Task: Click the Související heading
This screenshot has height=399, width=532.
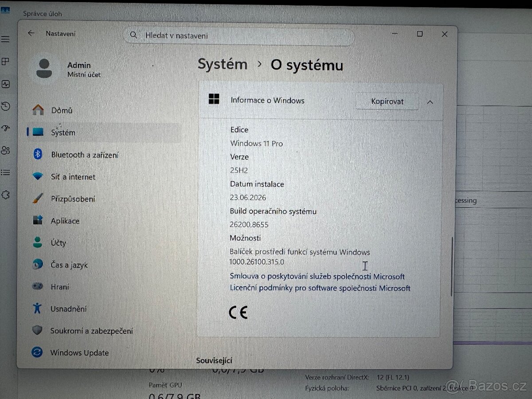Action: [215, 361]
